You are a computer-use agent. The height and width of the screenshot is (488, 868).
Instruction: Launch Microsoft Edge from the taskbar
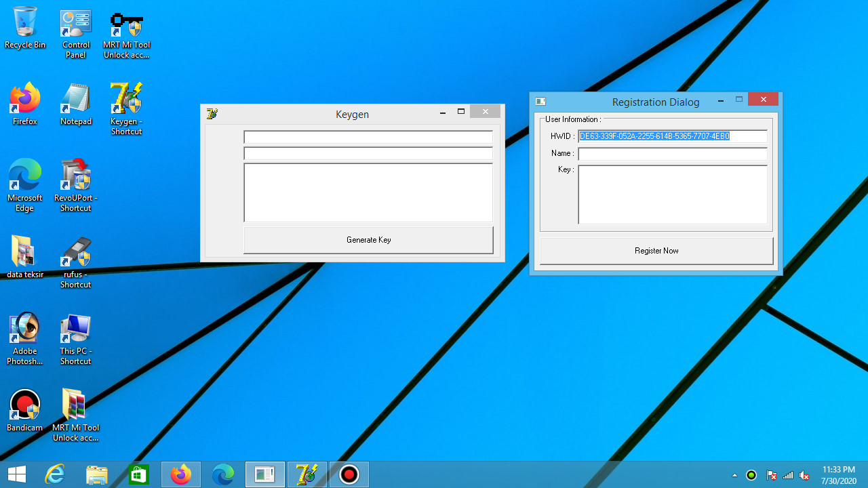tap(223, 474)
